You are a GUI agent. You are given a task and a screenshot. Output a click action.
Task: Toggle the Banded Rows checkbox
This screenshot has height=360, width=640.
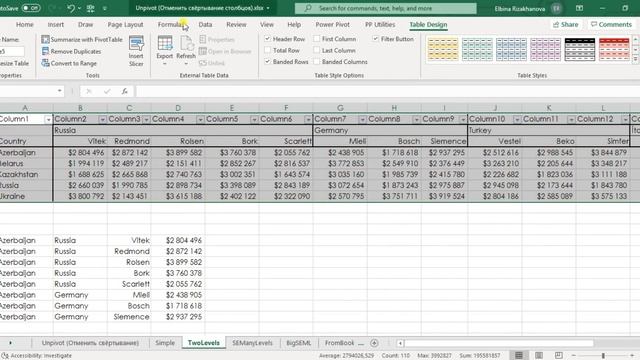click(267, 62)
